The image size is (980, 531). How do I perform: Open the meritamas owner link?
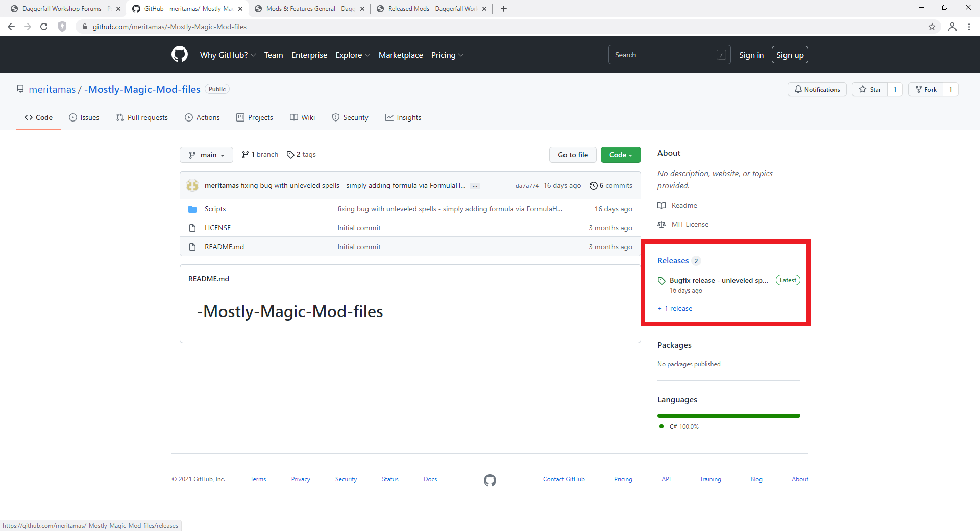click(x=52, y=89)
